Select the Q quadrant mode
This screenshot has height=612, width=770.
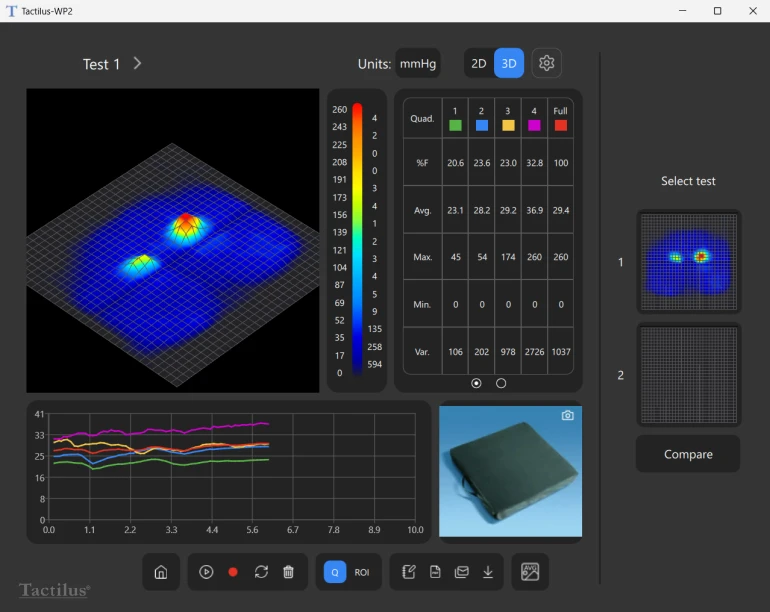(335, 572)
